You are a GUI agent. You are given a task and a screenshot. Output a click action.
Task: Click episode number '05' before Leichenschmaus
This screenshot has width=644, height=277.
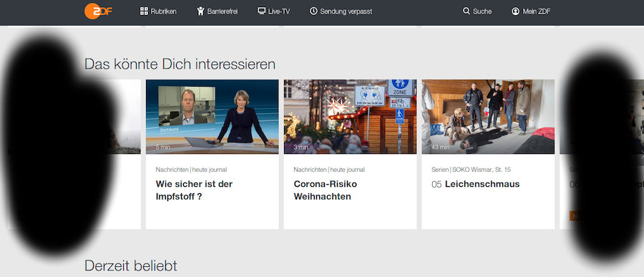(436, 185)
